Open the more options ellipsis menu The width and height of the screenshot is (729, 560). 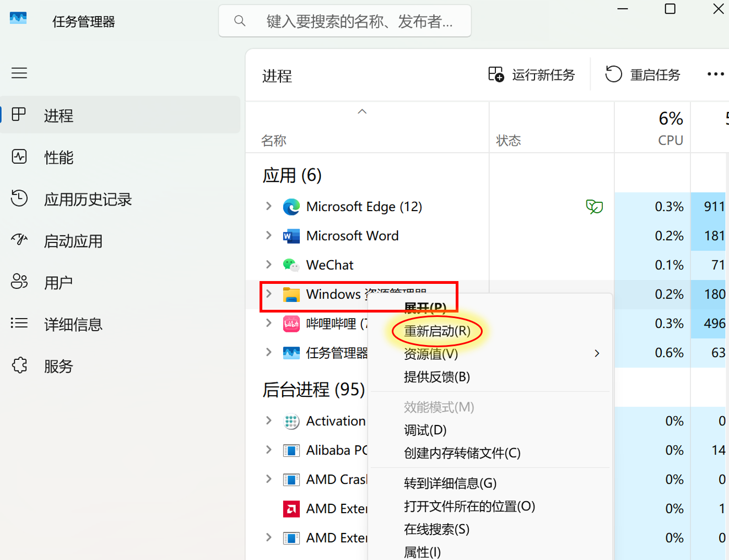pyautogui.click(x=715, y=74)
